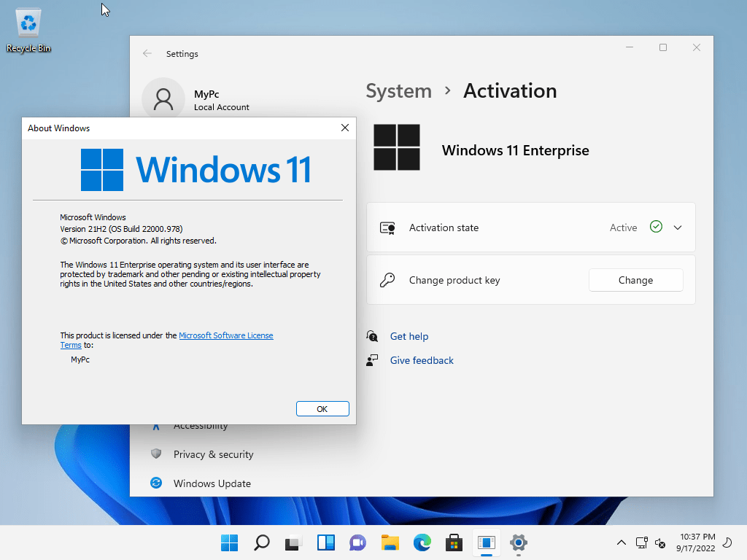Open taskbar Search
This screenshot has width=747, height=560.
262,542
